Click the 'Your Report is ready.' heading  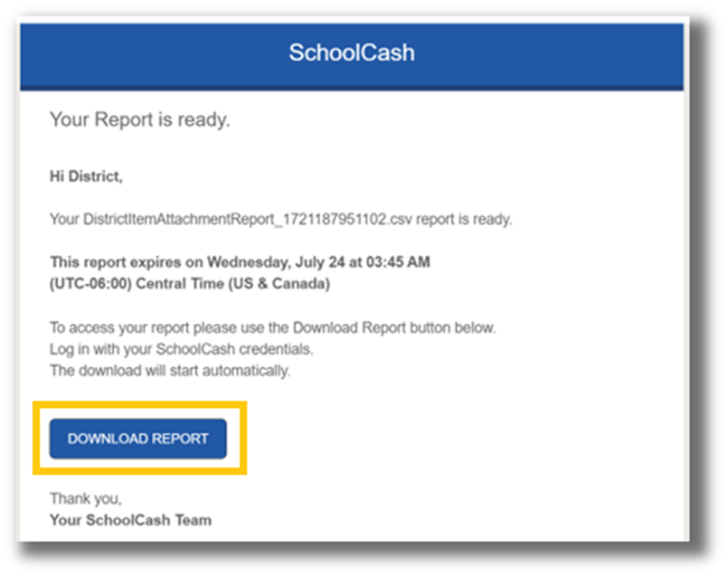(x=140, y=119)
